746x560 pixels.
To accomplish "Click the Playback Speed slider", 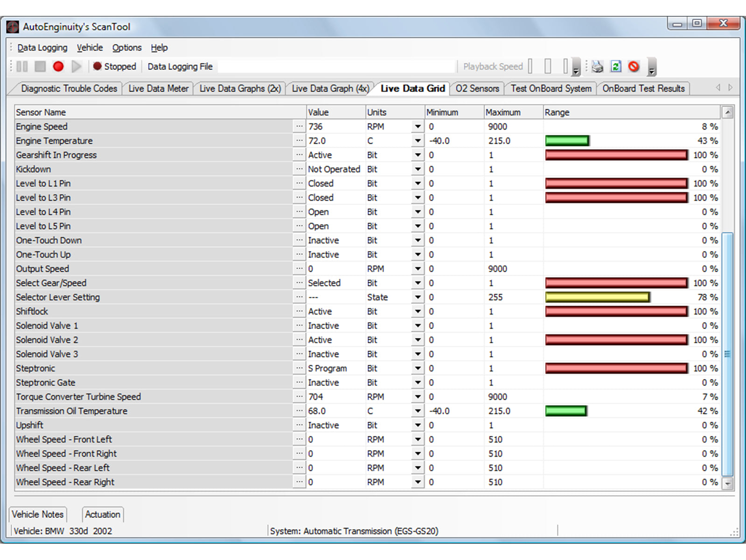I will tap(548, 67).
